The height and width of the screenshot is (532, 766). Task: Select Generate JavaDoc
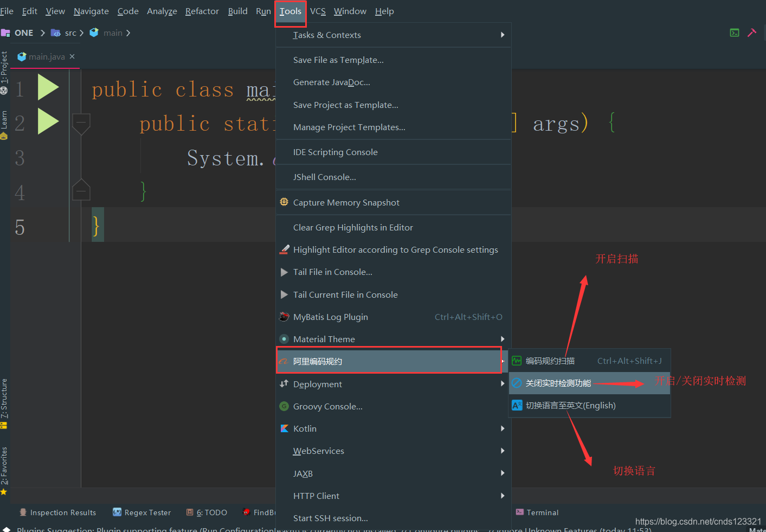[394, 82]
